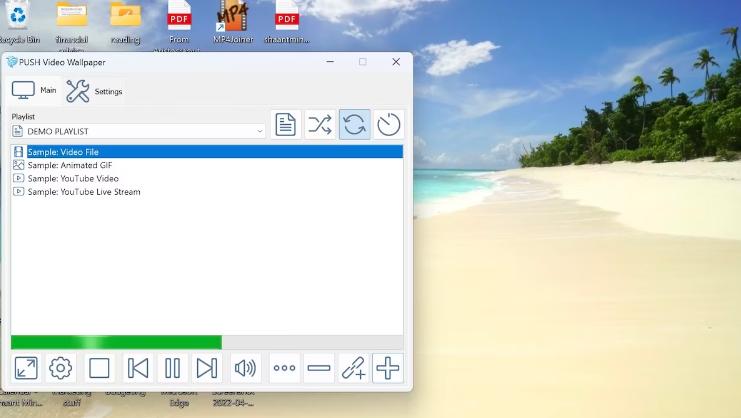This screenshot has width=741, height=418.
Task: Select Sample: YouTube Live Stream entry
Action: (207, 192)
